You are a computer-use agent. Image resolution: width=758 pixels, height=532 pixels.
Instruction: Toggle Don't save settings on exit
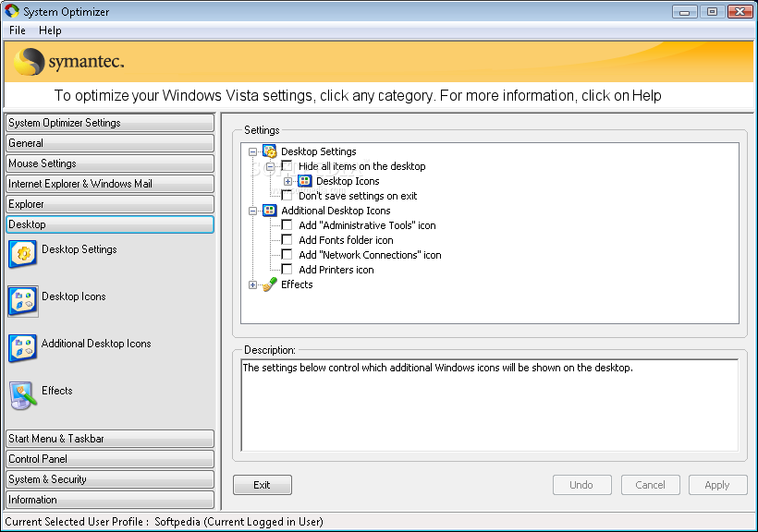(287, 195)
